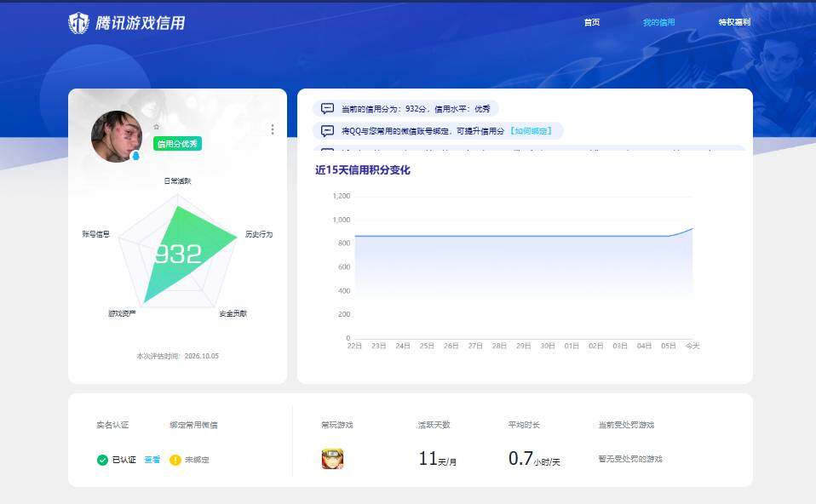Click the green 信用分优秀 badge
816x504 pixels.
click(x=177, y=144)
